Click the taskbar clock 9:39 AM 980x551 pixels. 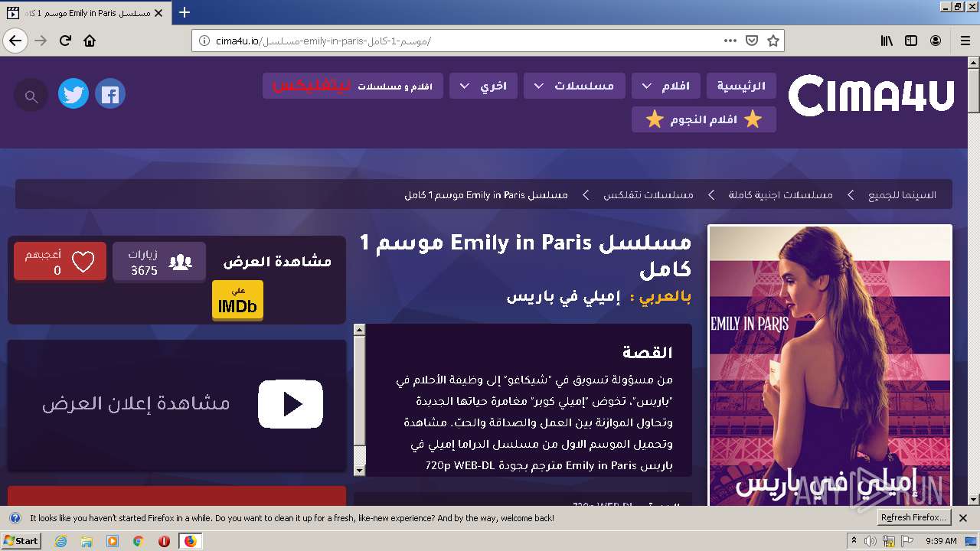click(941, 541)
